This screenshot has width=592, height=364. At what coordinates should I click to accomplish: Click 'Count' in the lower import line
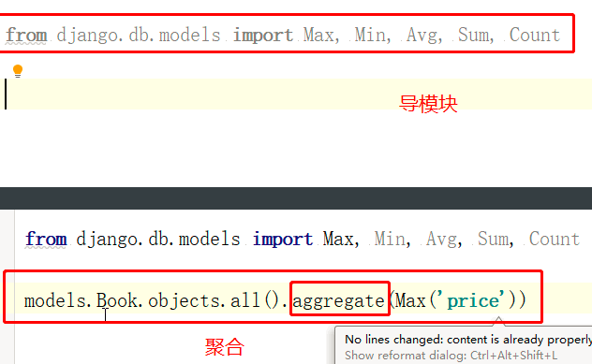pyautogui.click(x=555, y=240)
